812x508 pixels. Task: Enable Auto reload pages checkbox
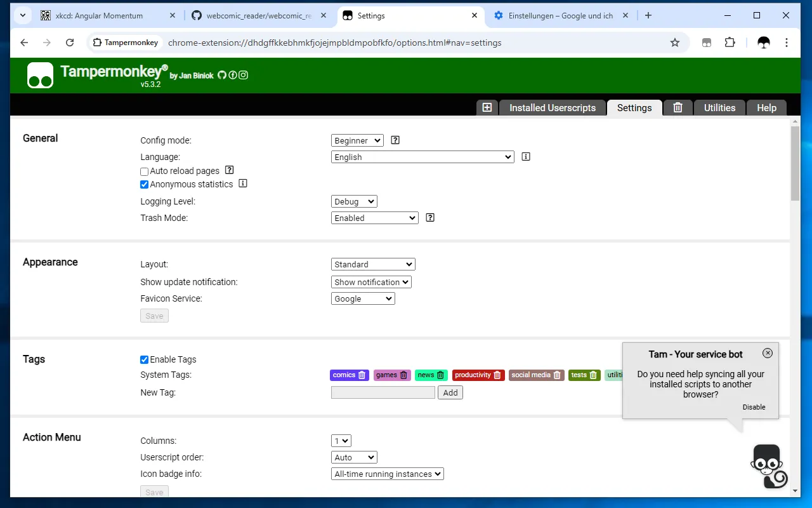(x=145, y=171)
